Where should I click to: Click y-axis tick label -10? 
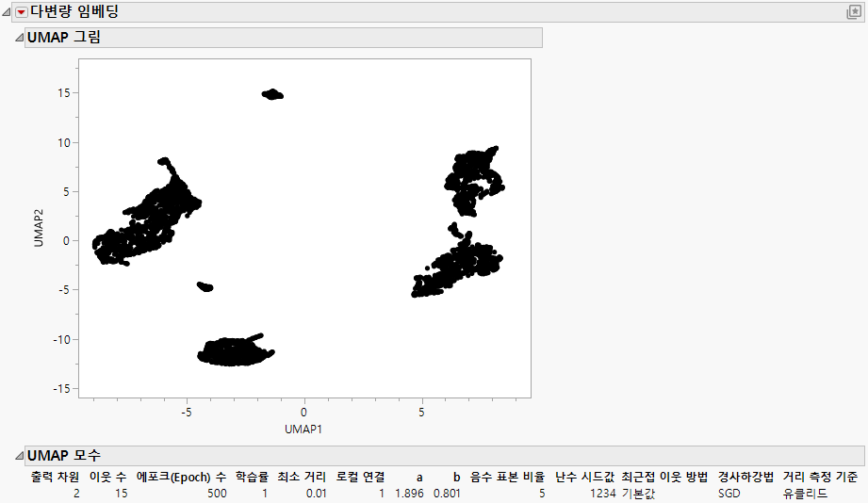click(62, 340)
